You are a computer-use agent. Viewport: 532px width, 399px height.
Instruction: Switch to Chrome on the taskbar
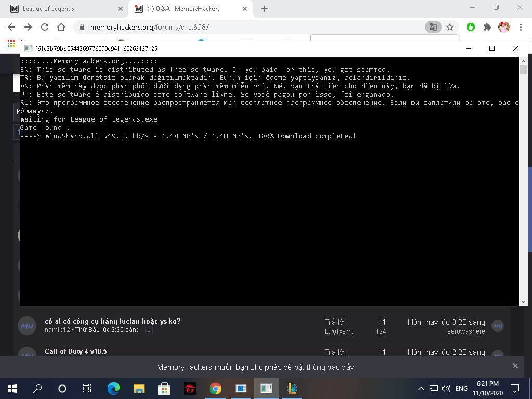(216, 389)
